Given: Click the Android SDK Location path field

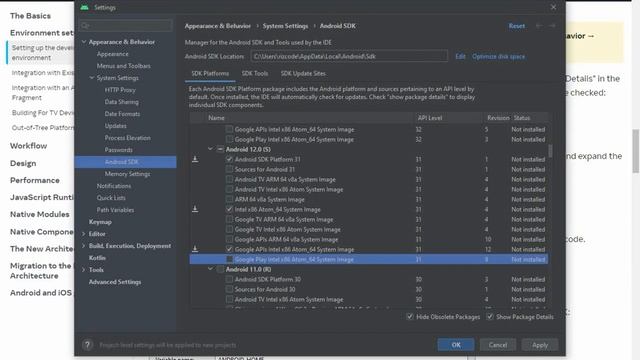Looking at the screenshot, I should click(x=349, y=56).
